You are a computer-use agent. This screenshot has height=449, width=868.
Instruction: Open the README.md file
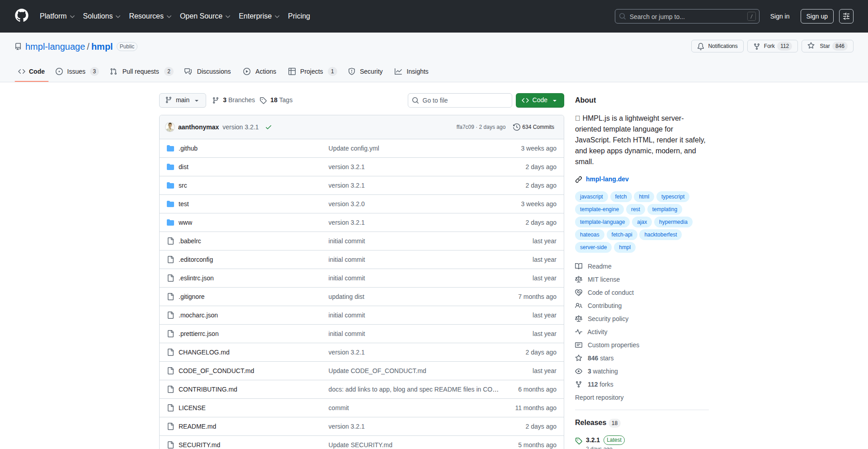(x=197, y=426)
